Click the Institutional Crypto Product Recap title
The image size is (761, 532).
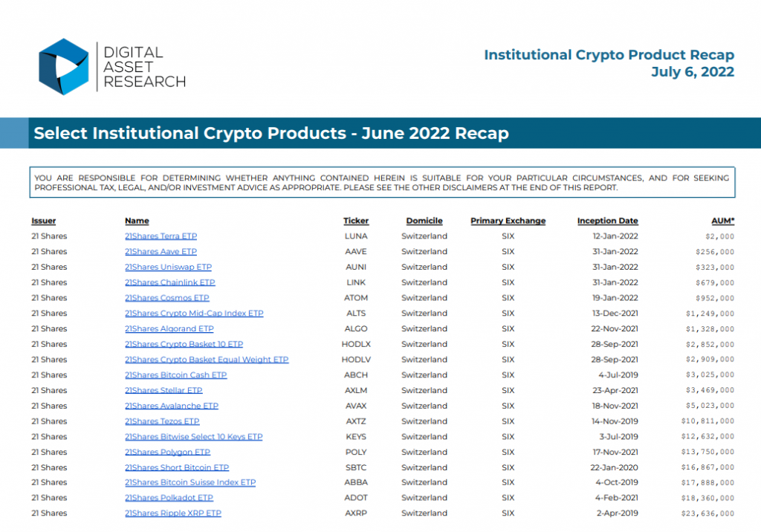click(x=609, y=55)
